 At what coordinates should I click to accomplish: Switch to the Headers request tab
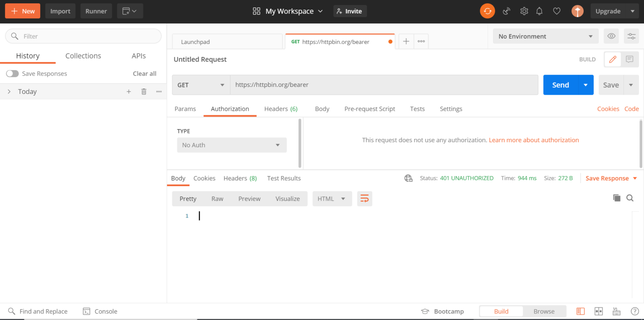coord(277,109)
